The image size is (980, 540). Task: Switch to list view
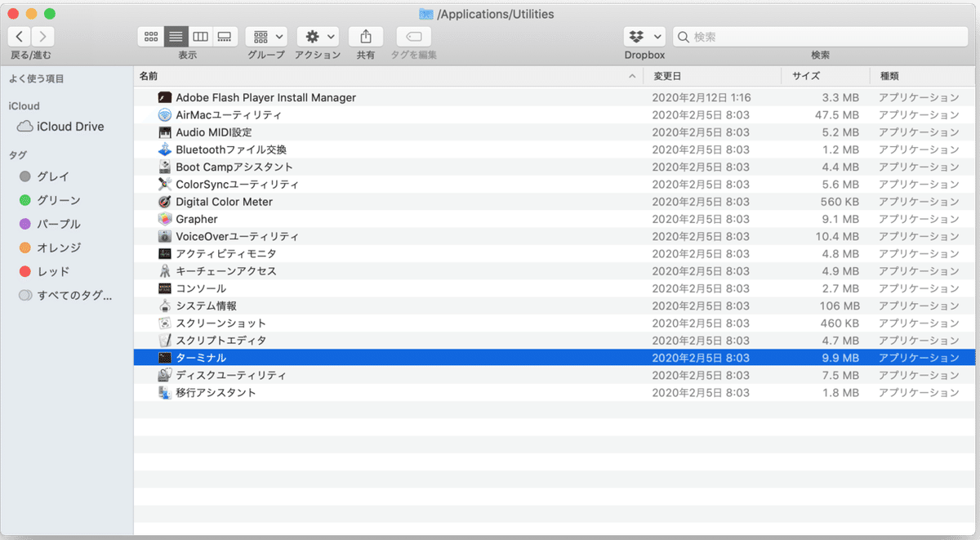(176, 37)
